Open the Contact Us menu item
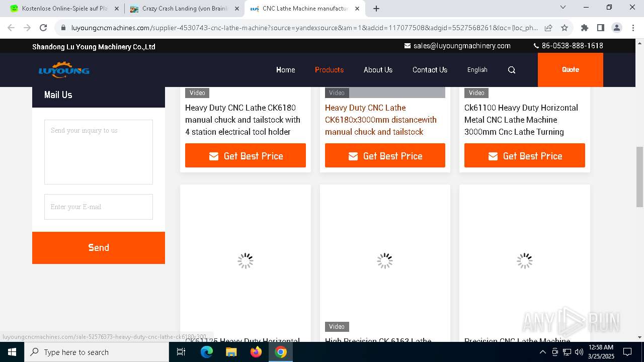The height and width of the screenshot is (362, 644). 430,70
